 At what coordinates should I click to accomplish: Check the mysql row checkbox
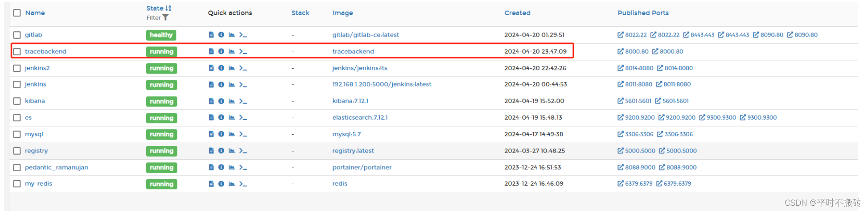(x=17, y=134)
